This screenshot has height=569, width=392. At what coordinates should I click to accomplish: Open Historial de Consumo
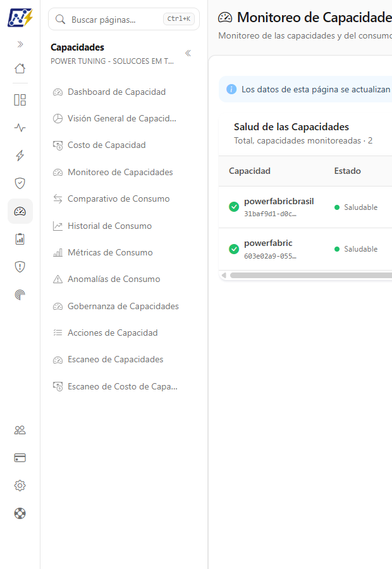click(x=109, y=226)
